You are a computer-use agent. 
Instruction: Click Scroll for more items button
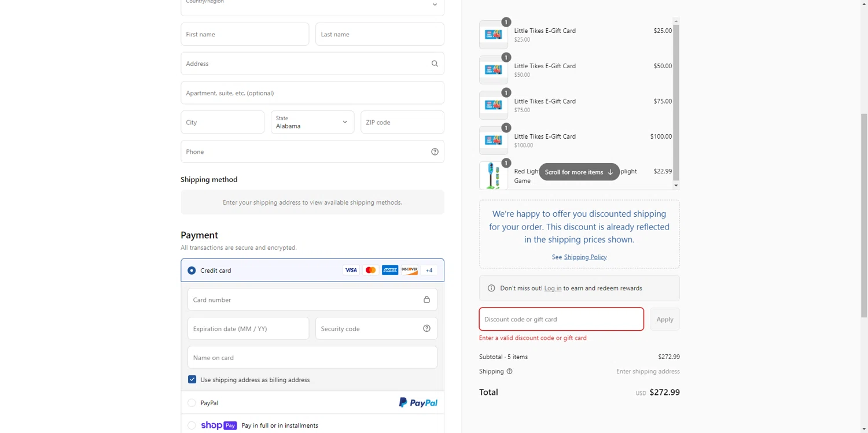579,172
